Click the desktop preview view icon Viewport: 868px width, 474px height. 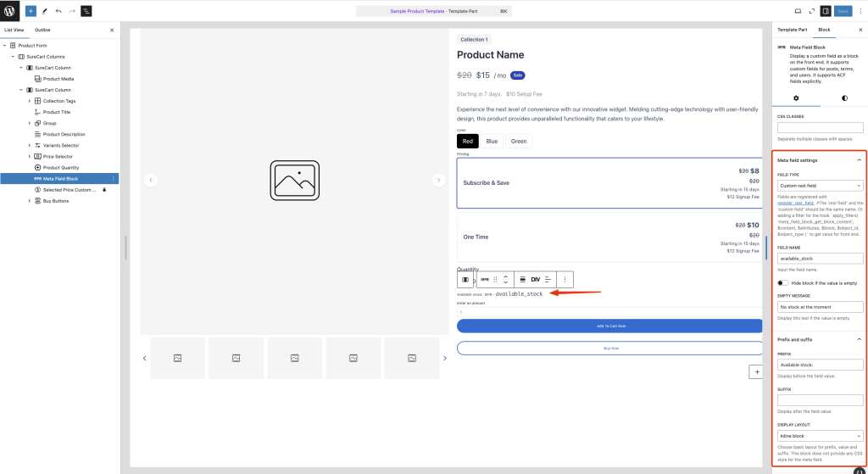click(798, 11)
